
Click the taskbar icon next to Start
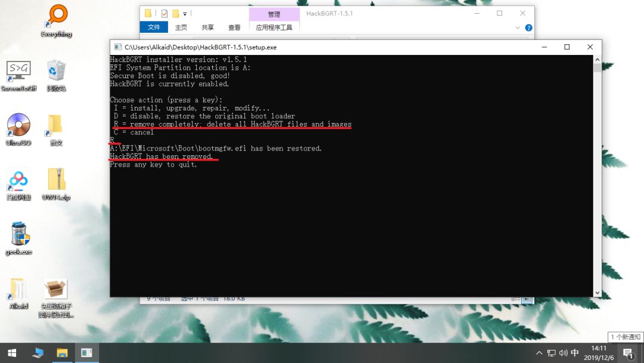click(x=38, y=353)
